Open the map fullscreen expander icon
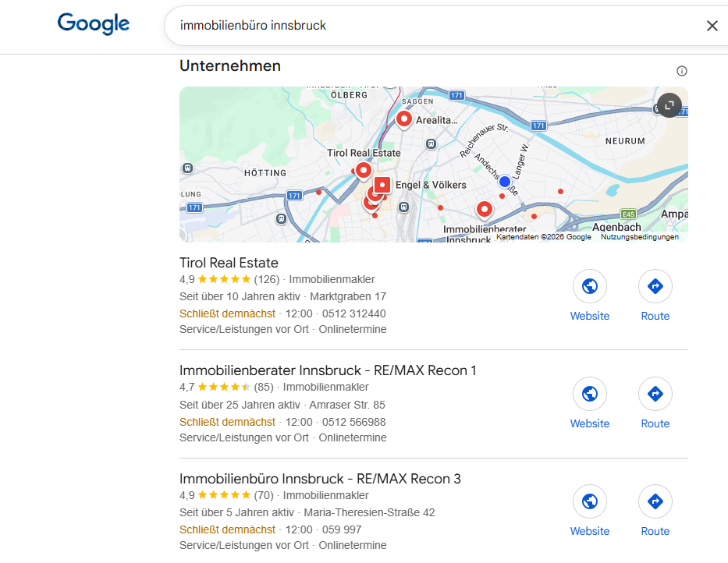Screen dimensions: 728x563 [669, 105]
